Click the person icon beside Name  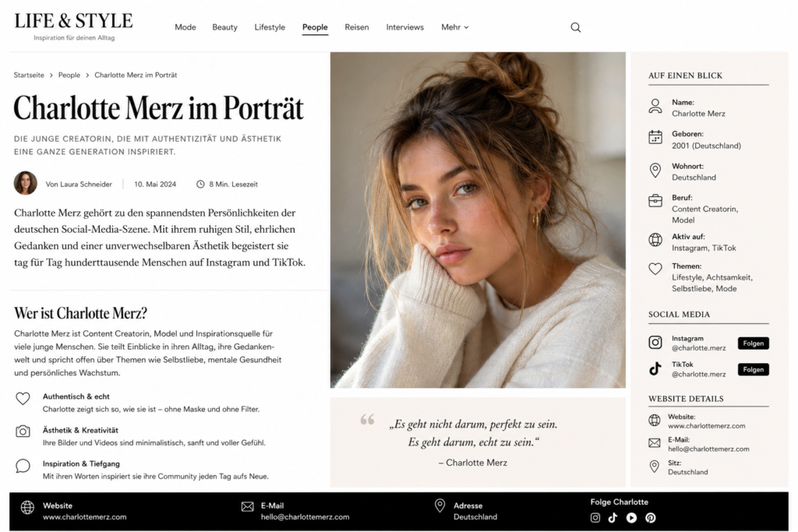[655, 106]
